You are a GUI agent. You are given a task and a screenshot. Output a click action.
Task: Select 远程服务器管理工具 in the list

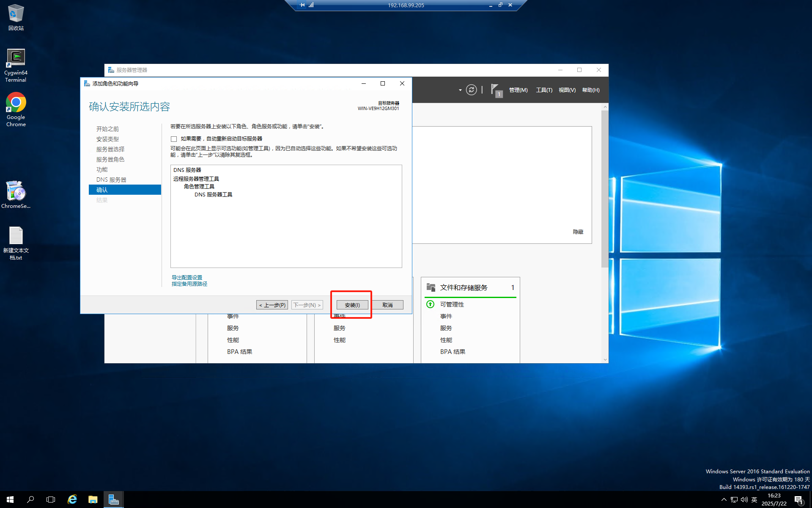click(196, 179)
